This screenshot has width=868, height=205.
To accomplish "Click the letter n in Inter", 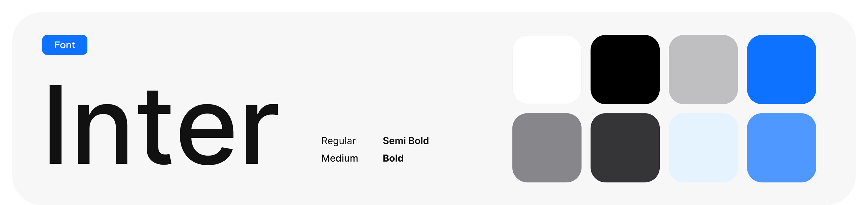I will (102, 135).
